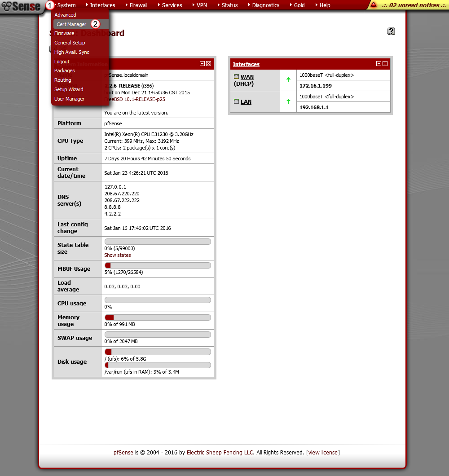Click the Show states link
Viewport: 449px width, 476px height.
pyautogui.click(x=118, y=255)
